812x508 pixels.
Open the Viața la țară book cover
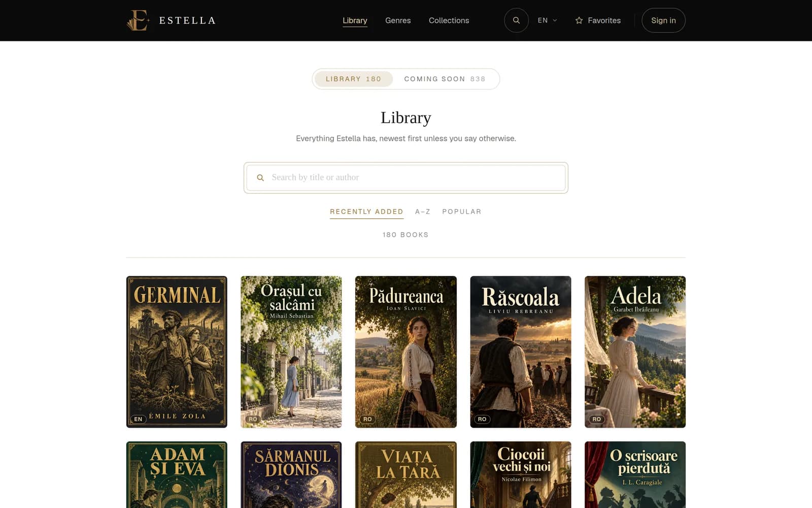tap(406, 474)
